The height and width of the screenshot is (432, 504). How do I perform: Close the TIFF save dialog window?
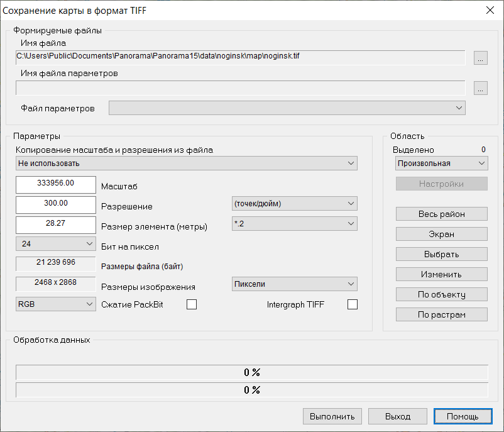490,10
